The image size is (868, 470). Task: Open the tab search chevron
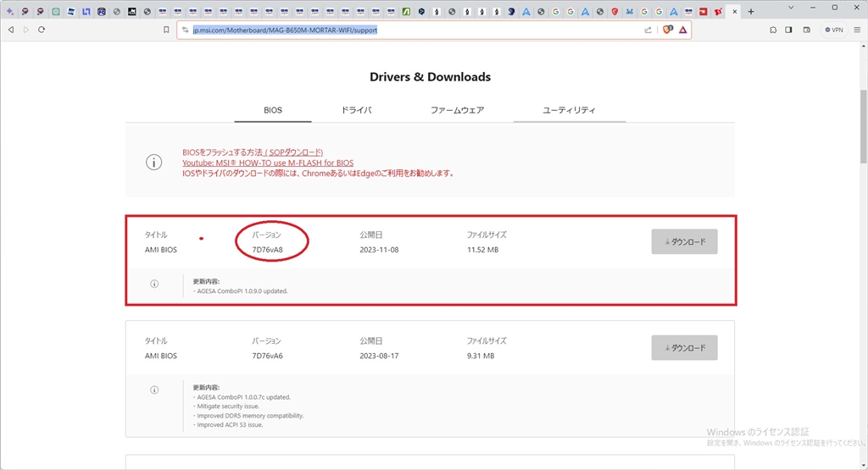(x=791, y=8)
